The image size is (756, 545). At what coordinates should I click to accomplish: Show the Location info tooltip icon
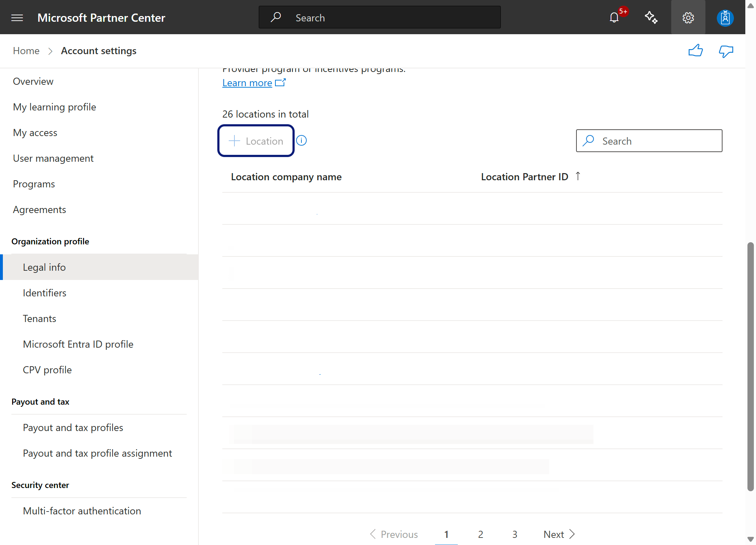[301, 141]
